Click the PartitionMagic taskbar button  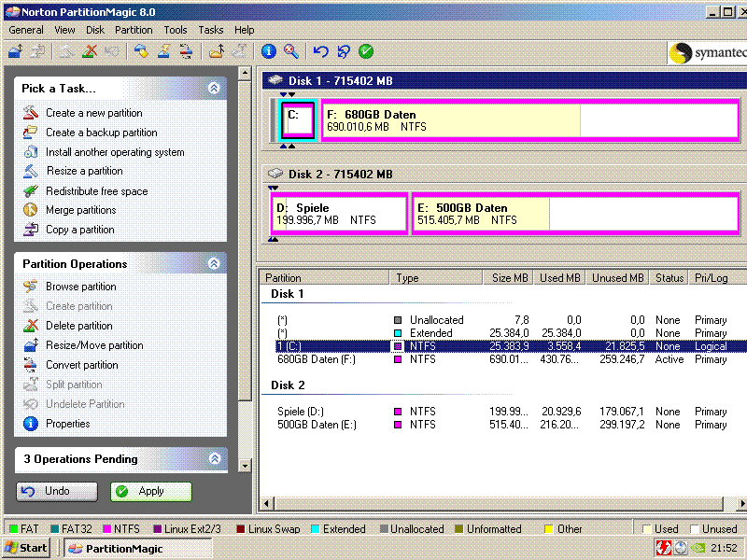point(137,549)
